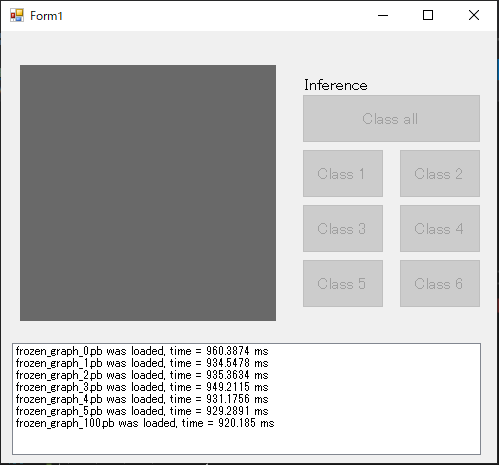The image size is (499, 465).
Task: Choose the Class 3 button
Action: (343, 228)
